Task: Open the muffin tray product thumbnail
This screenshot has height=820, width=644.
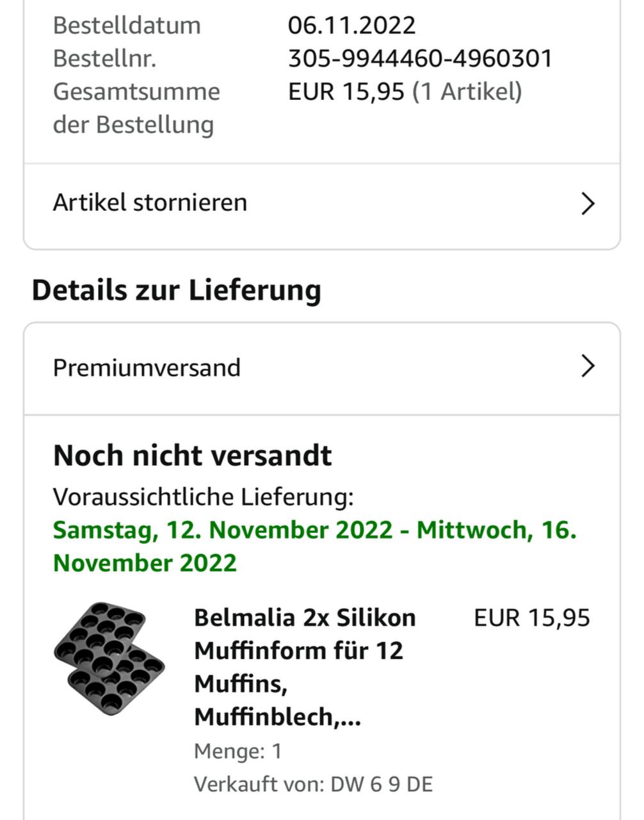Action: click(x=109, y=658)
